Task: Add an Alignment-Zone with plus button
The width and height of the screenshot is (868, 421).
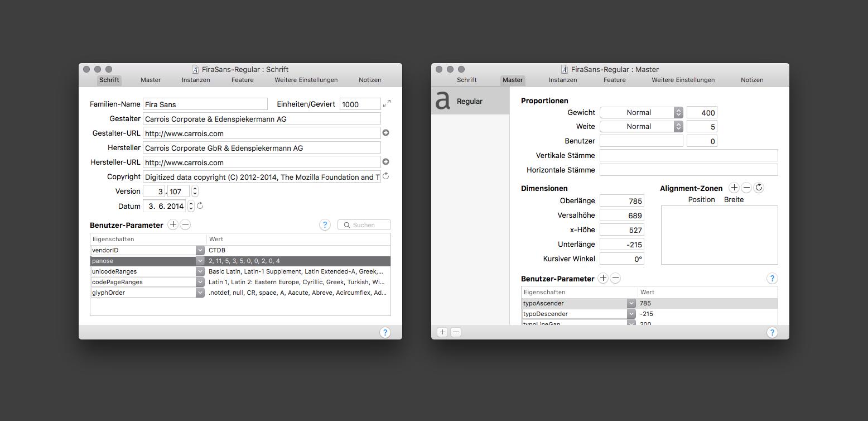Action: tap(734, 188)
